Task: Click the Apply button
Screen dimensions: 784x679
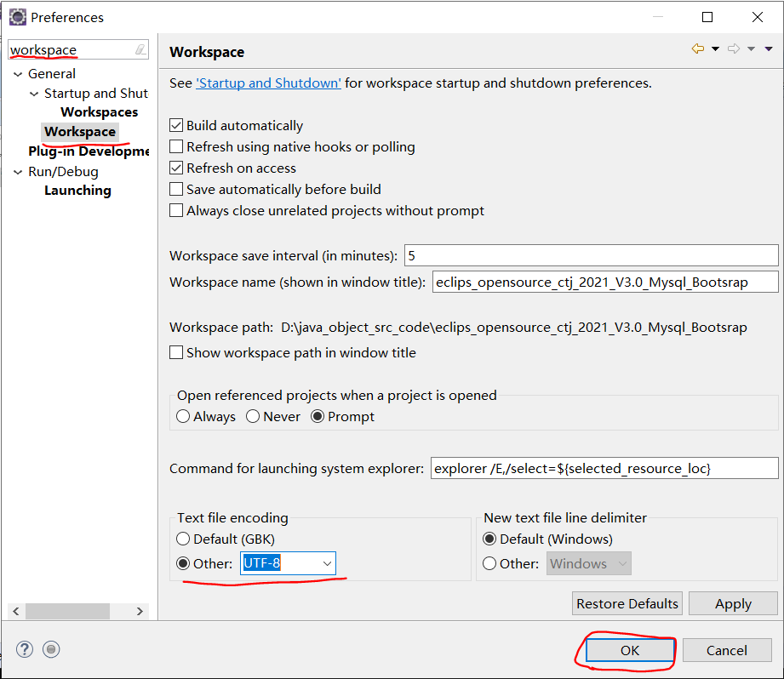Action: point(733,603)
